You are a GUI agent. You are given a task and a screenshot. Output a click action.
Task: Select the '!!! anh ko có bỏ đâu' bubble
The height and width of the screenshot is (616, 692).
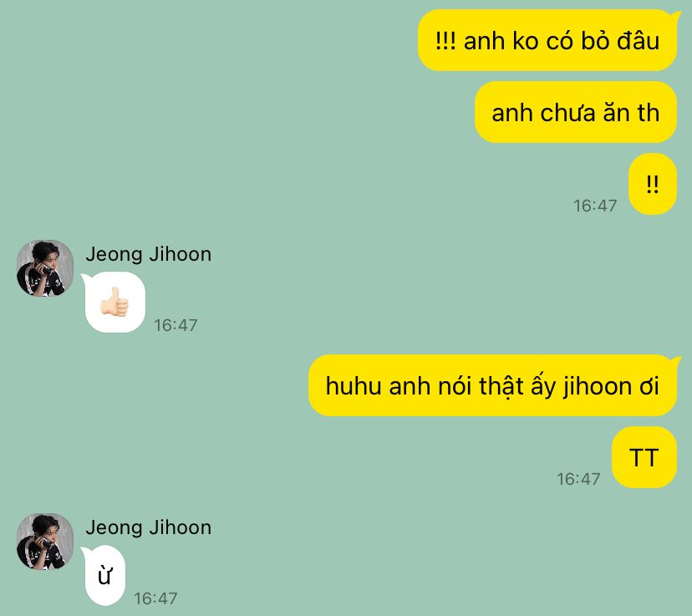click(547, 41)
